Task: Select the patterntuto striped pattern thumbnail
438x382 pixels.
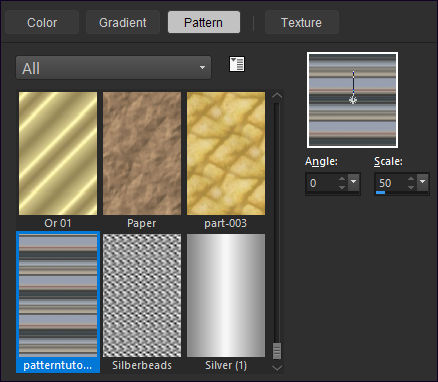Action: [58, 296]
